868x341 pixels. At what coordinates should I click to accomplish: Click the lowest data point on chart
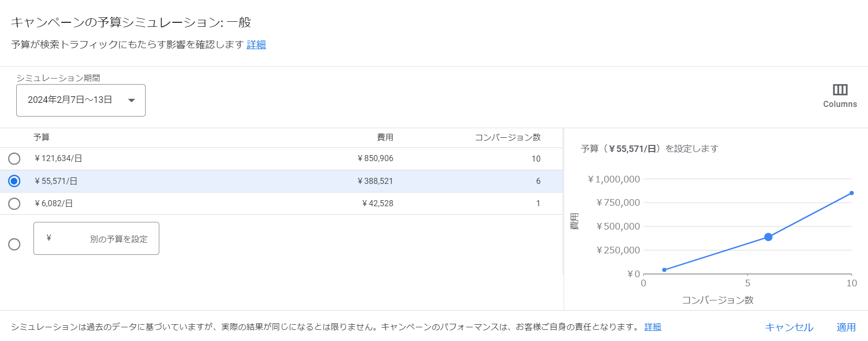(x=665, y=270)
